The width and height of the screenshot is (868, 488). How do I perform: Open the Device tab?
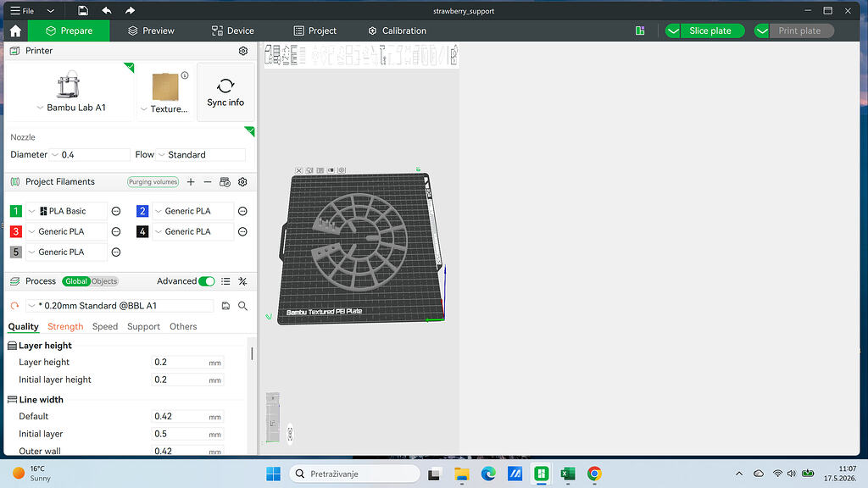pos(233,31)
